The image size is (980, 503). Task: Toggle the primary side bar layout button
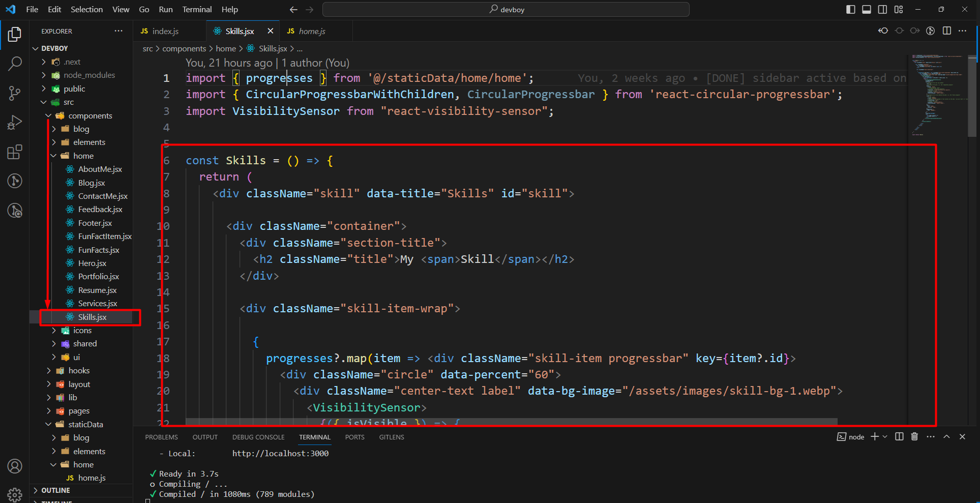(x=850, y=10)
